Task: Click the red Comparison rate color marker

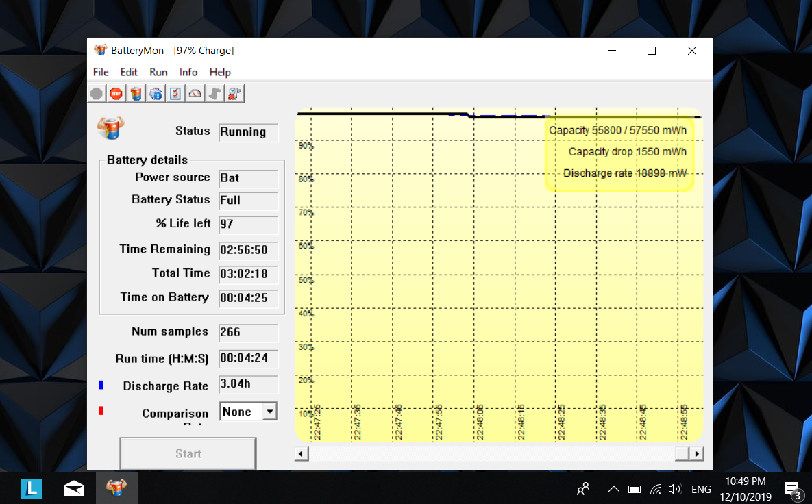Action: point(101,410)
